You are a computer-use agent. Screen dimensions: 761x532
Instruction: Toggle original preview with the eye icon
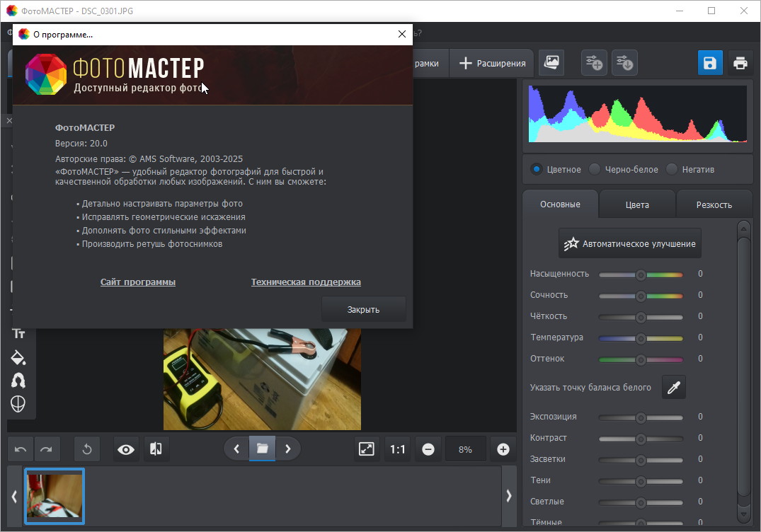[126, 449]
